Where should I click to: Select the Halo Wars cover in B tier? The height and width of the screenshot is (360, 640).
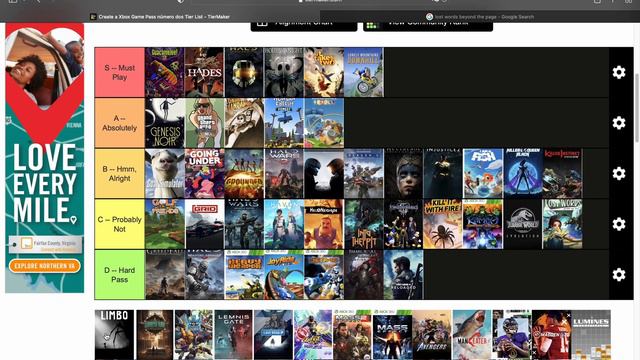[284, 173]
